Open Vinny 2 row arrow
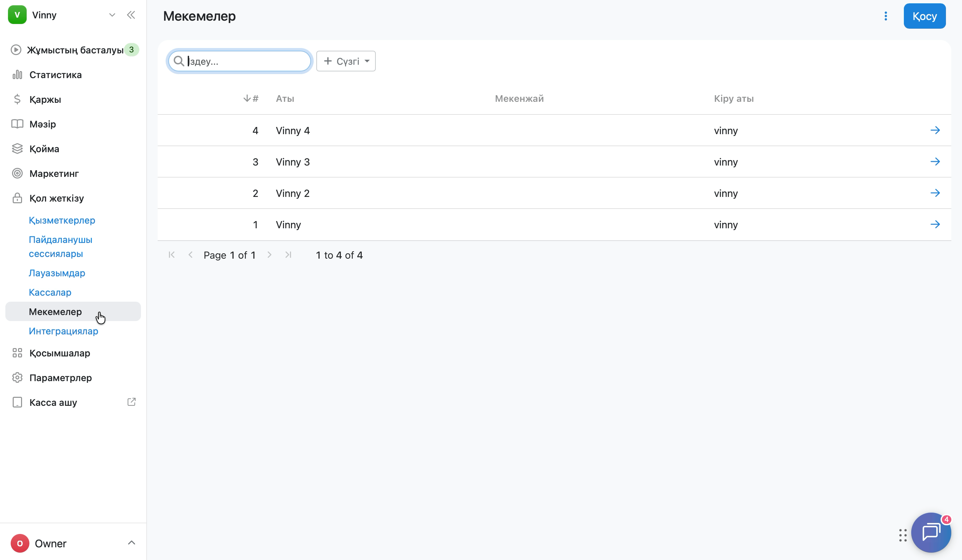The height and width of the screenshot is (560, 962). 935,193
